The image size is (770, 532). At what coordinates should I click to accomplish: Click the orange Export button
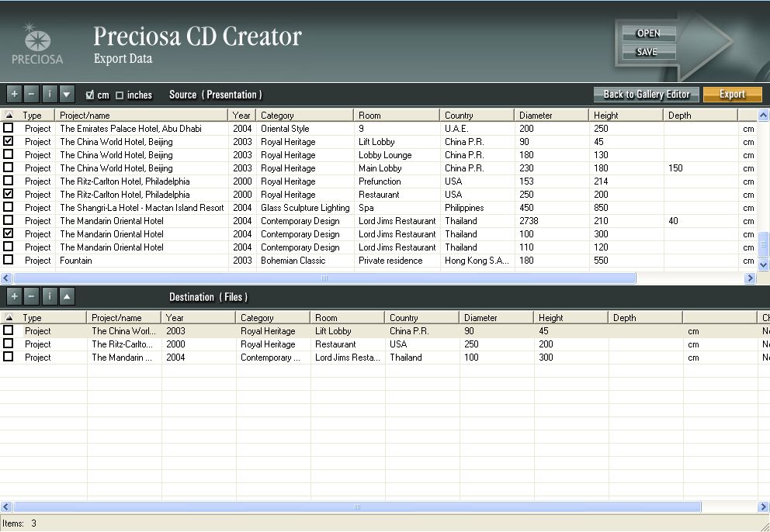click(x=732, y=95)
